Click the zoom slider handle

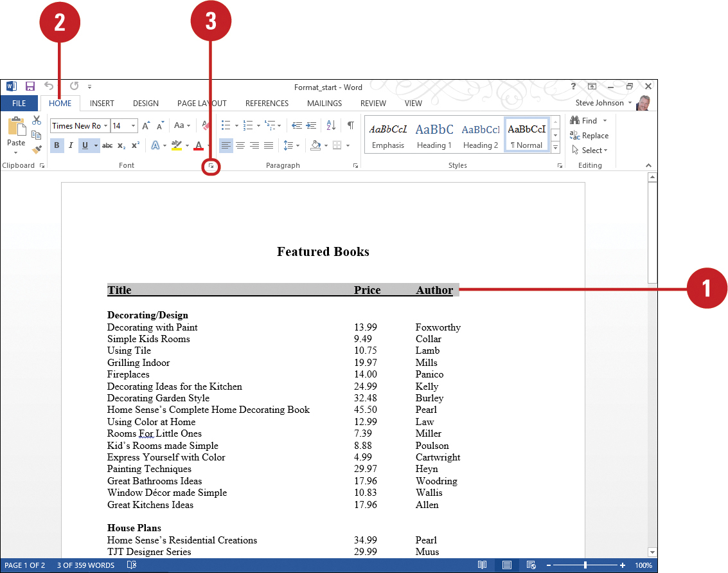pyautogui.click(x=585, y=565)
